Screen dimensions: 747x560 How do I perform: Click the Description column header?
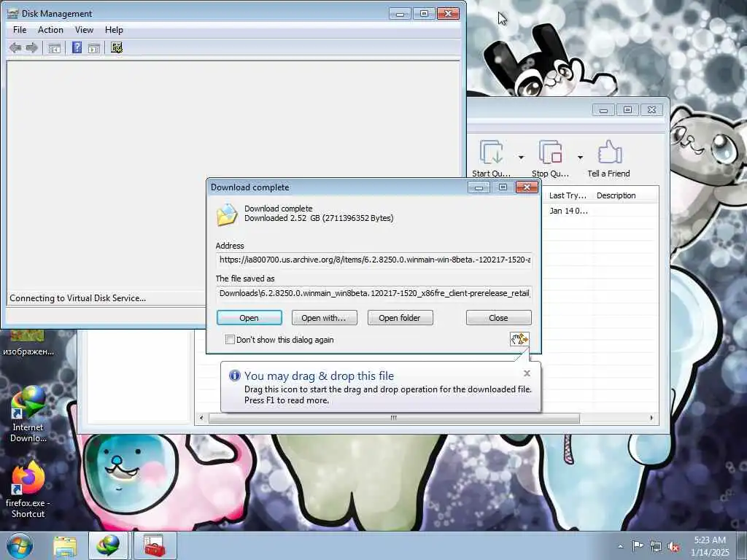(616, 195)
